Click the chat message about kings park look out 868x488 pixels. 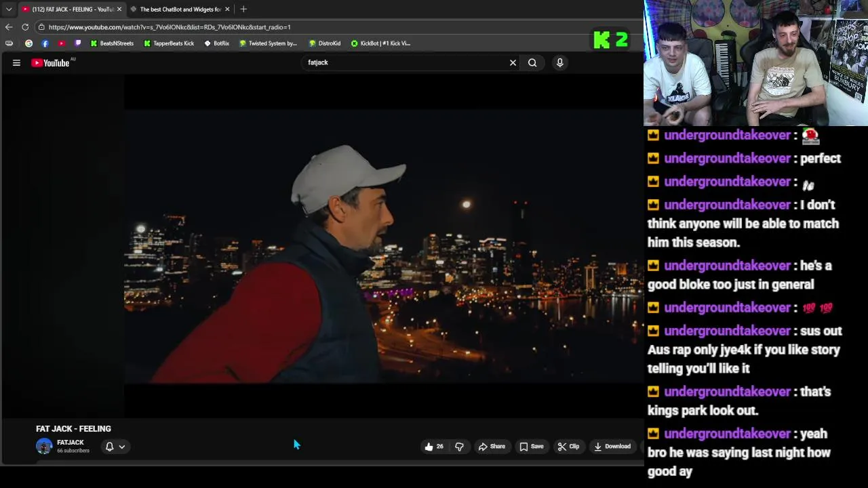(739, 401)
